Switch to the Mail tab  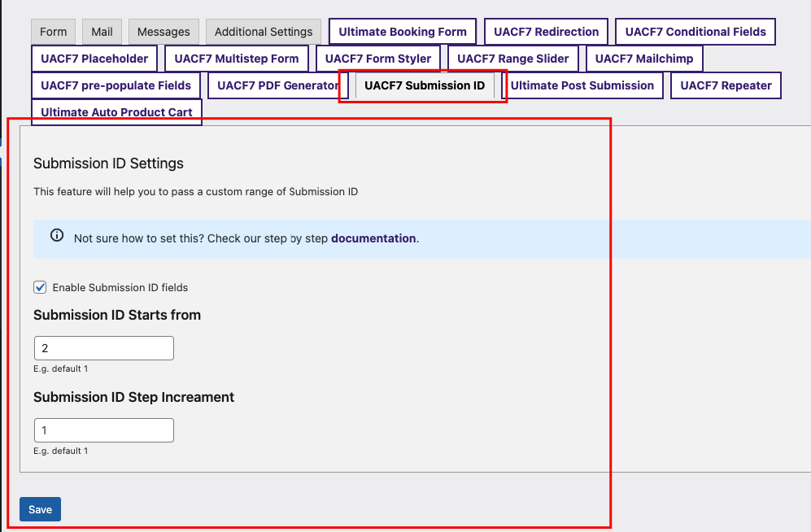(x=101, y=31)
